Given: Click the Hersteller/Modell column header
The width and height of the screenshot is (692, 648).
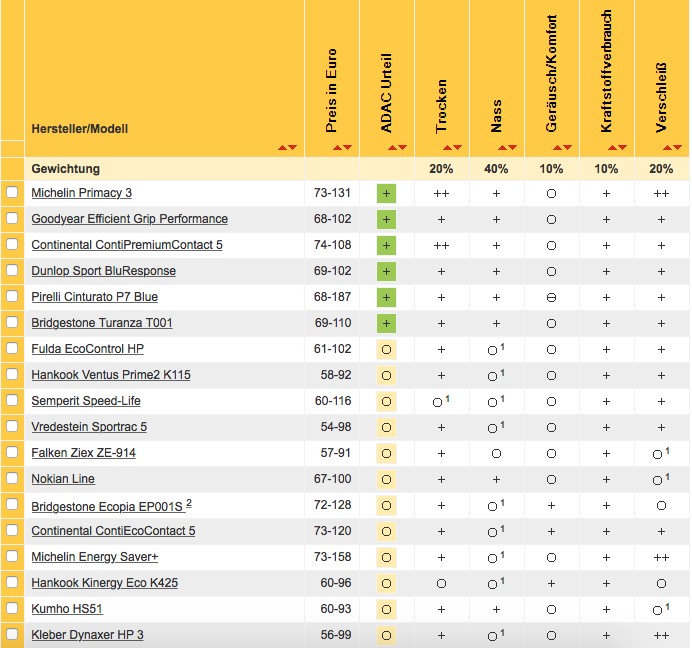Looking at the screenshot, I should pos(80,129).
